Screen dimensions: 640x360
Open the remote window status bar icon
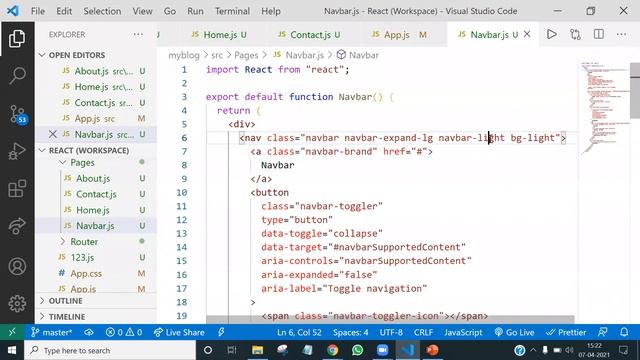(12, 332)
